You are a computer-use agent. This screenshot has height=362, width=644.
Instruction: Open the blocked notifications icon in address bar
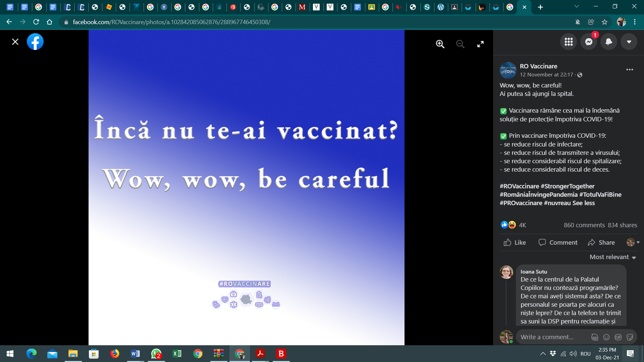[x=578, y=22]
